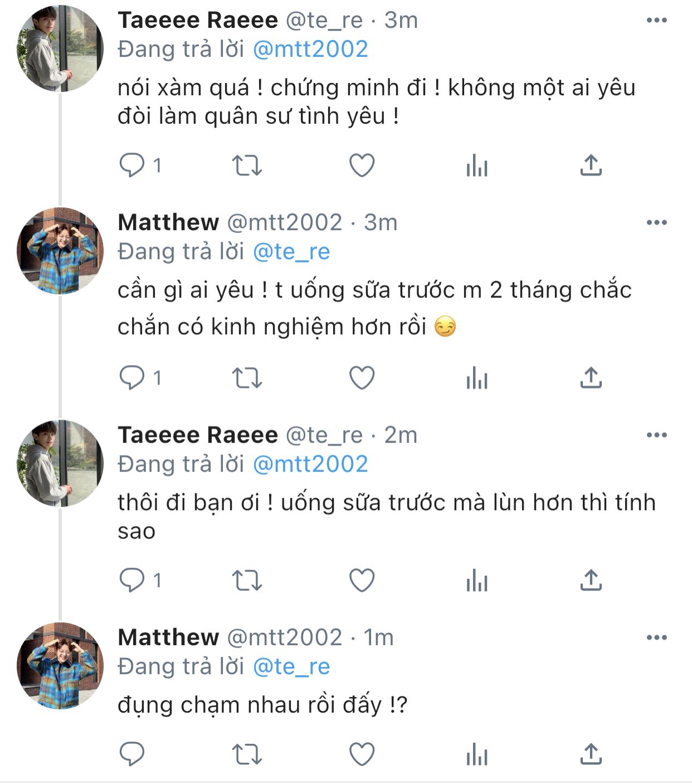The width and height of the screenshot is (692, 784).
Task: Retweet the tweet "thôi đi bạn ơi"
Action: pos(246,581)
